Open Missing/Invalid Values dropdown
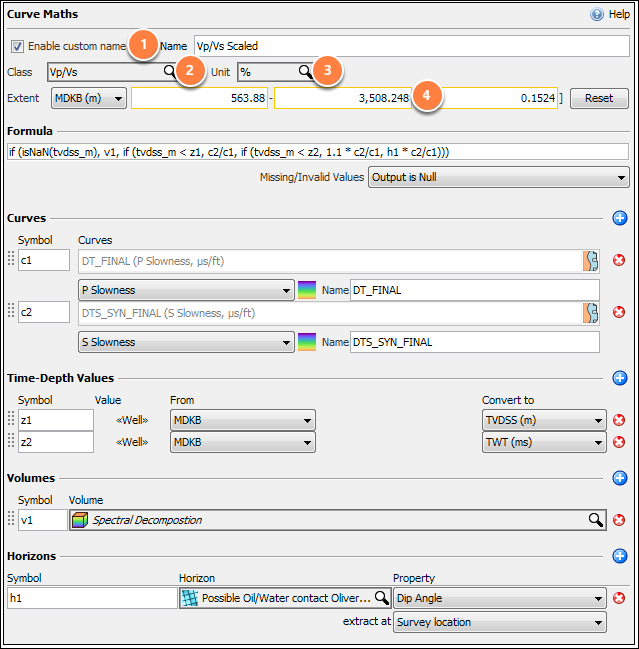The width and height of the screenshot is (639, 649). (499, 177)
